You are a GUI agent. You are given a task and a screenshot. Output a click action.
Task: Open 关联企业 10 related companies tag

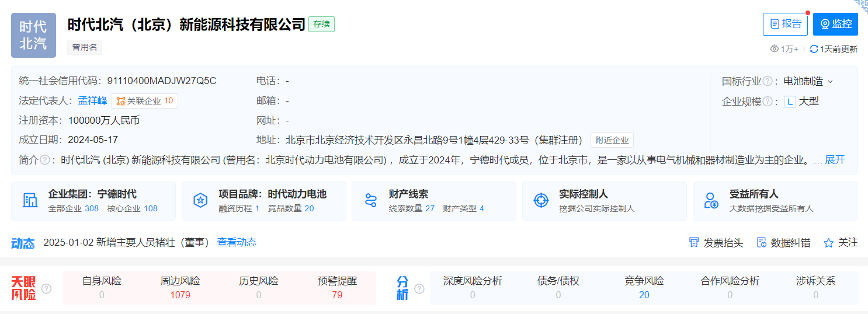pyautogui.click(x=145, y=101)
